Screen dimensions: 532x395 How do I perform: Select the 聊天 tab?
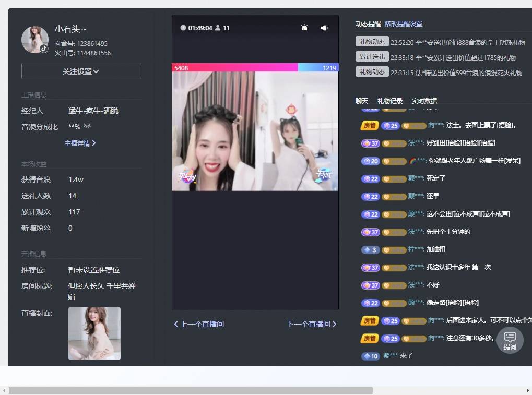pyautogui.click(x=362, y=101)
